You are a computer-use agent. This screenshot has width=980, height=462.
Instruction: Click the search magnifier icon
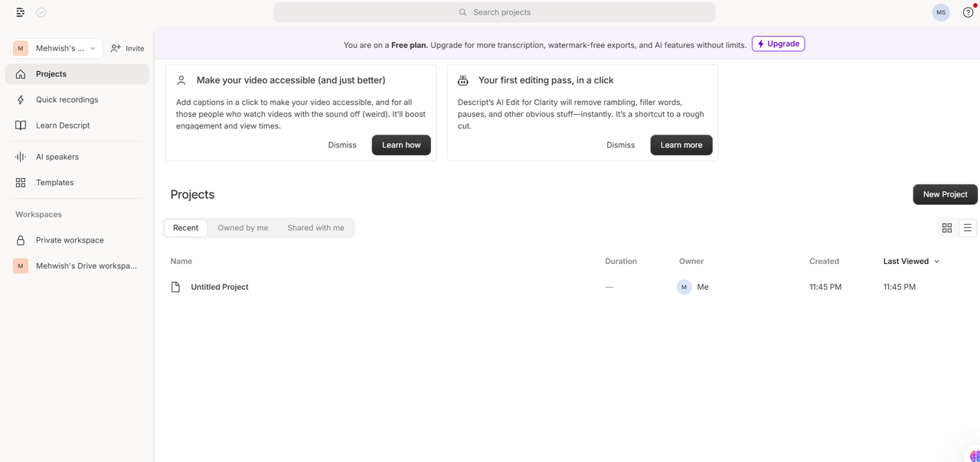tap(462, 12)
